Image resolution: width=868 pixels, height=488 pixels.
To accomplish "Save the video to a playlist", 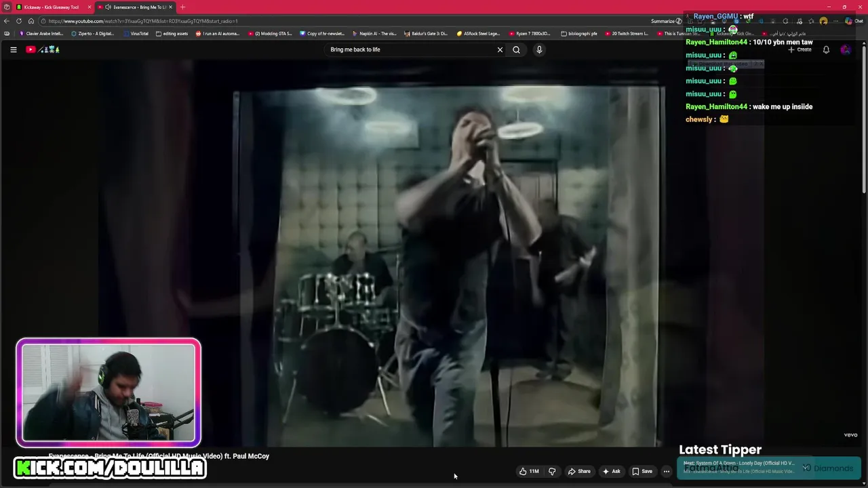I will tap(642, 471).
